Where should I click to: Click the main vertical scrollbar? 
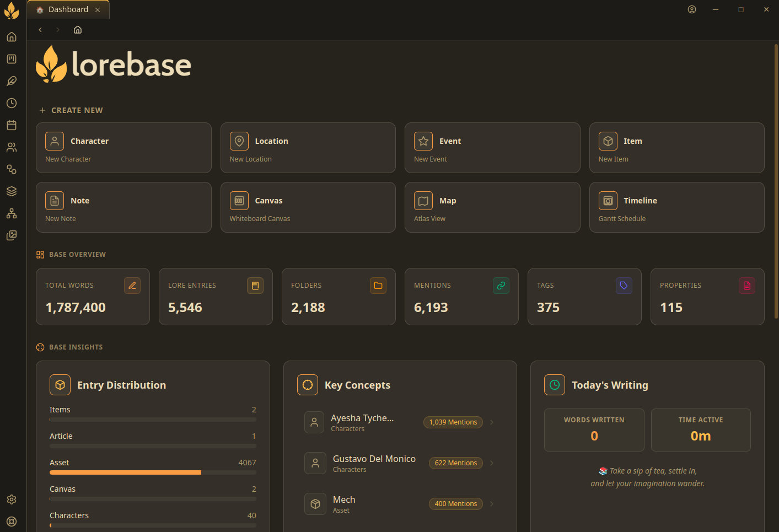pyautogui.click(x=776, y=182)
